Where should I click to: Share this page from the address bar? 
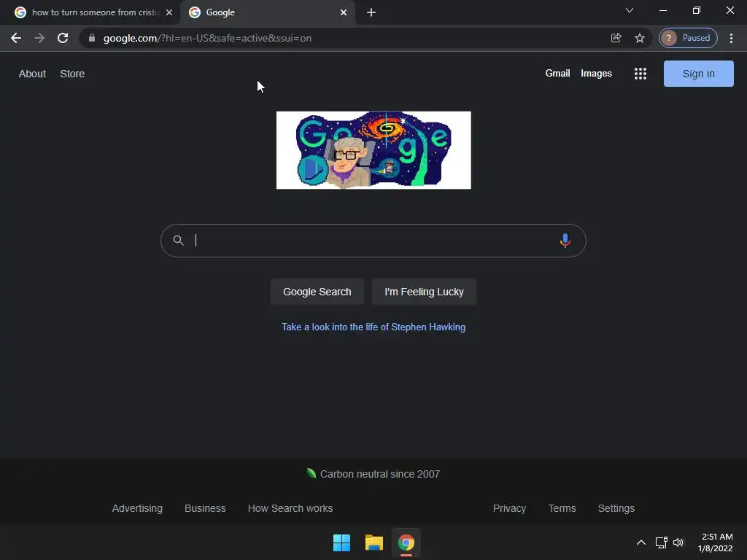616,38
